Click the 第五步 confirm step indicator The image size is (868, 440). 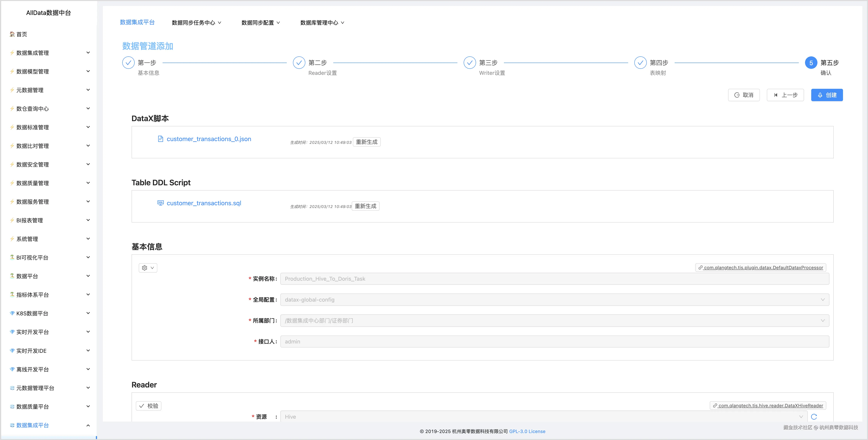(x=811, y=62)
